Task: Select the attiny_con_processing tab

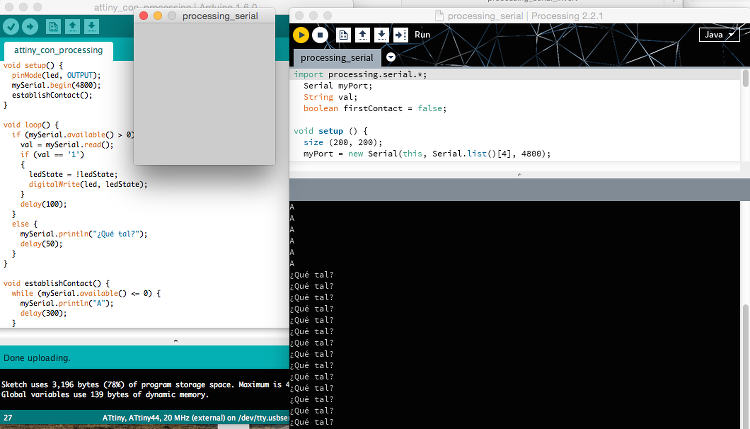Action: coord(58,50)
